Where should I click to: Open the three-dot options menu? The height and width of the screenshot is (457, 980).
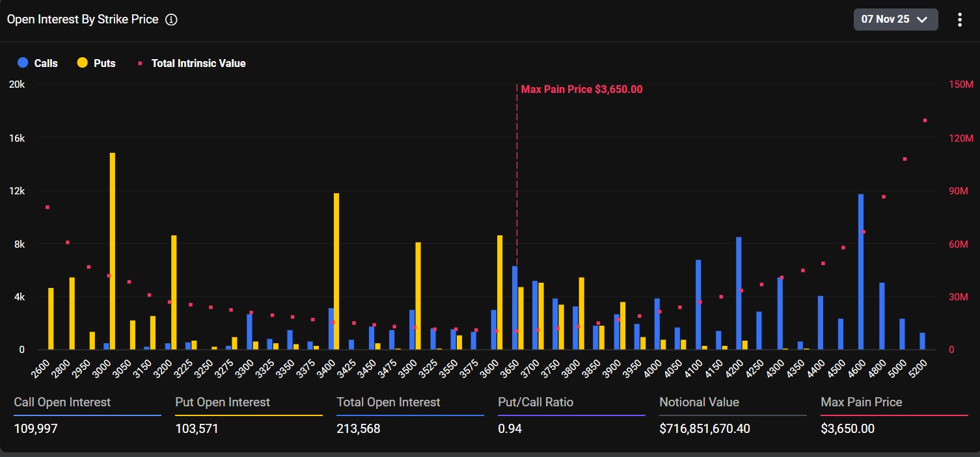click(x=959, y=20)
